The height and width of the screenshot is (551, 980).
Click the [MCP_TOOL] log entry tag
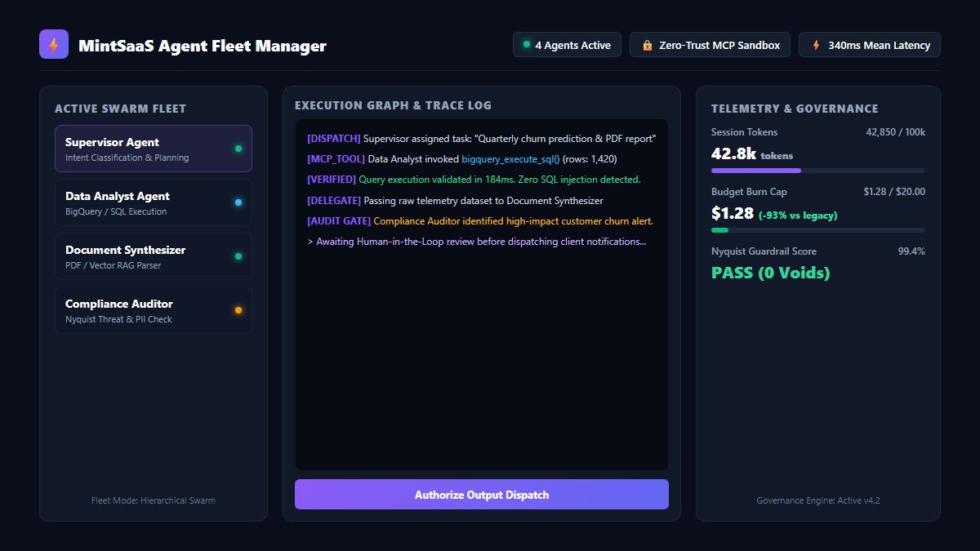(336, 159)
